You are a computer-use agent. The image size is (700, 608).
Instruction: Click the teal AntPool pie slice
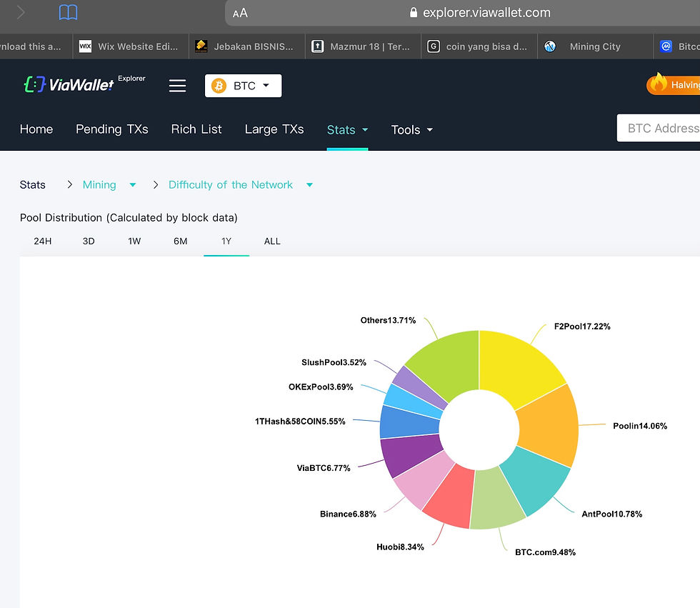[x=536, y=480]
